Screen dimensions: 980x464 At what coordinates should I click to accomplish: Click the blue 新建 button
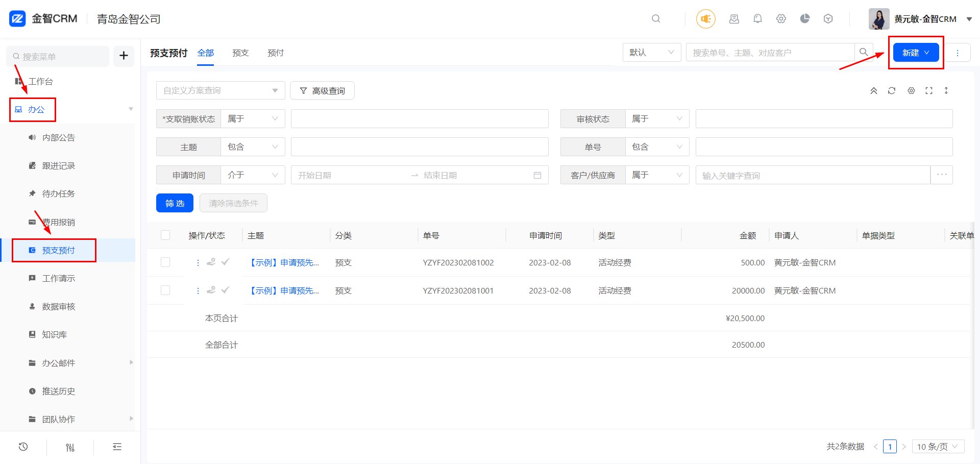[916, 53]
